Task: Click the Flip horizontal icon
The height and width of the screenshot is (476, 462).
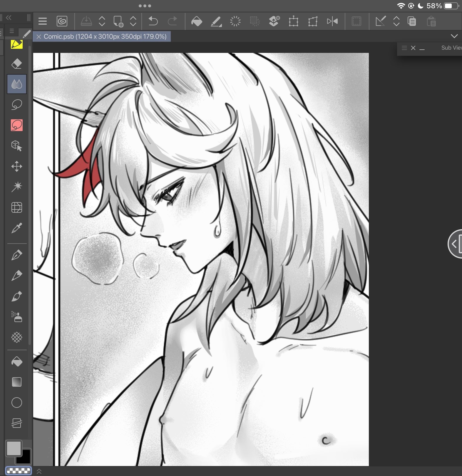Action: click(x=332, y=21)
